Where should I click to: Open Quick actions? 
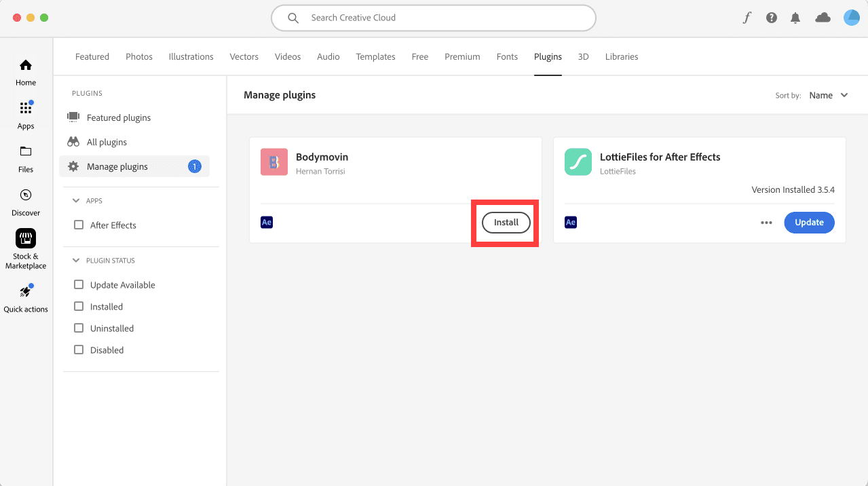click(x=26, y=299)
